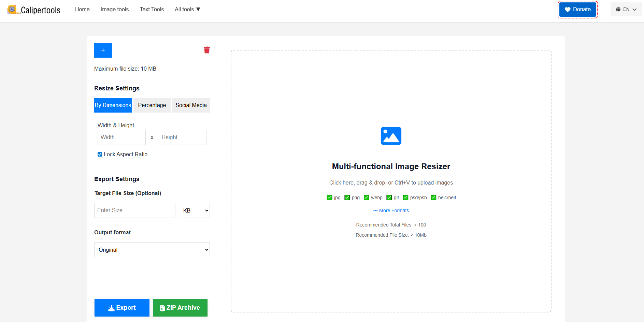Toggle the jpg format checkbox
644x322 pixels.
[329, 197]
